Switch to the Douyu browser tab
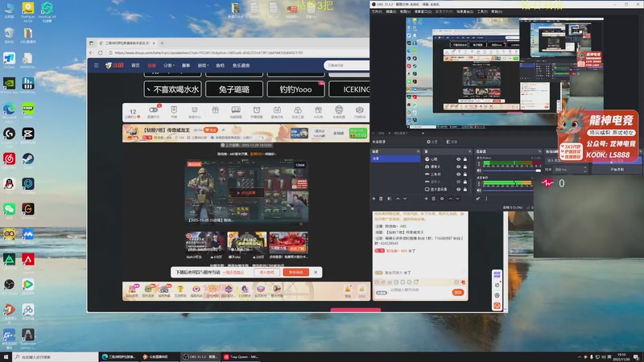644x362 pixels. point(126,43)
